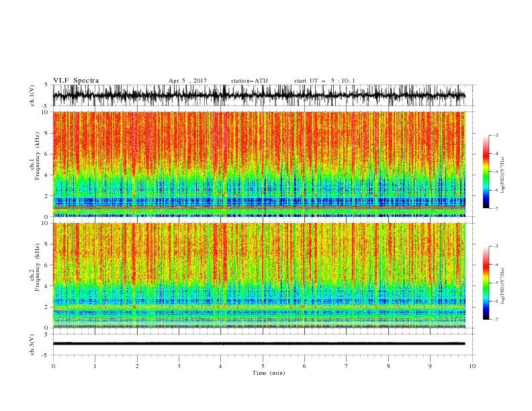Click the time axis tick label "0"
The width and height of the screenshot is (532, 411).
(x=53, y=366)
